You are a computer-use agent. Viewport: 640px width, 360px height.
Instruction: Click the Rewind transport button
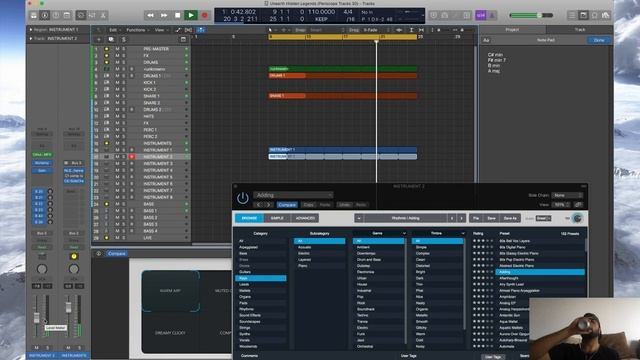pos(150,15)
